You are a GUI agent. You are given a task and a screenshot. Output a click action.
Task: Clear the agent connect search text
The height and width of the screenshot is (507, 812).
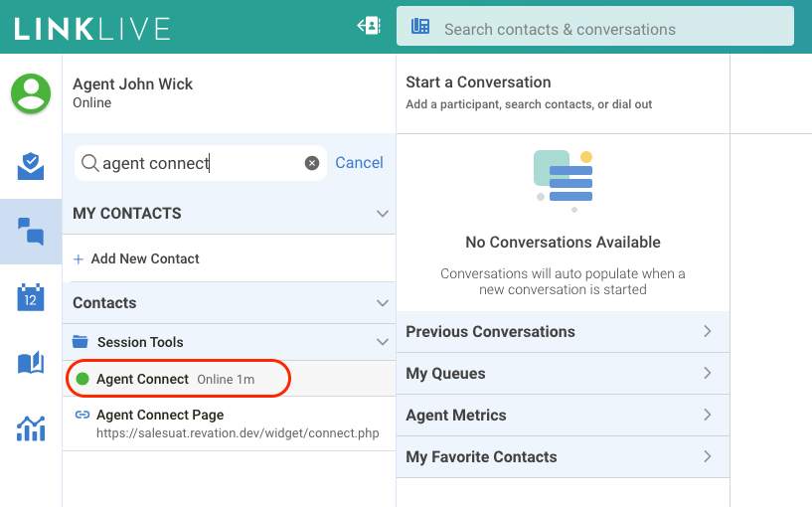tap(312, 163)
